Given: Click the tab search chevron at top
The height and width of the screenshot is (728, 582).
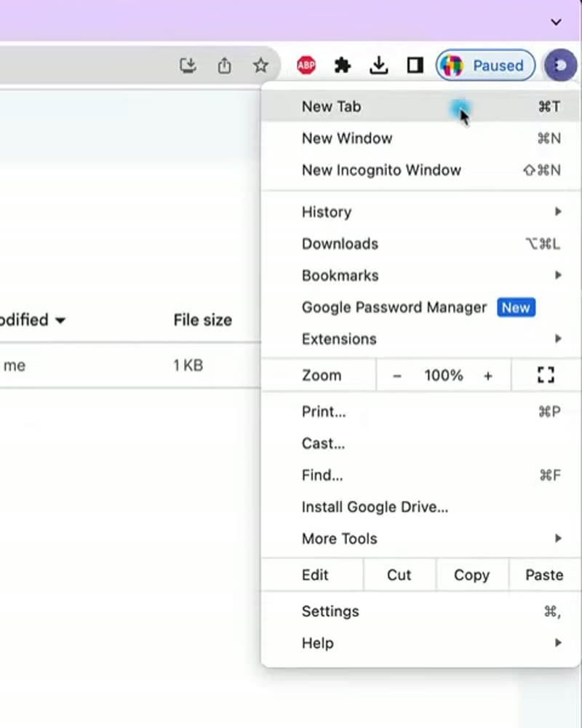Looking at the screenshot, I should click(x=556, y=22).
